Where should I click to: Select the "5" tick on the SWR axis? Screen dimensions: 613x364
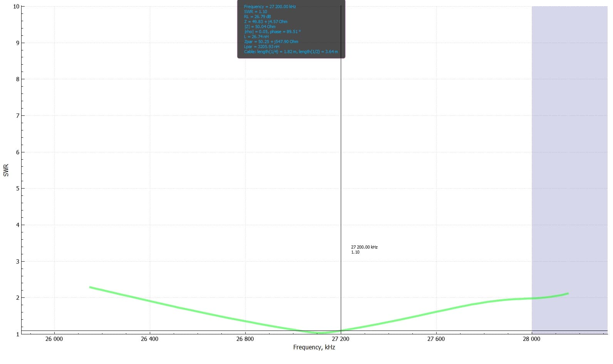(18, 189)
